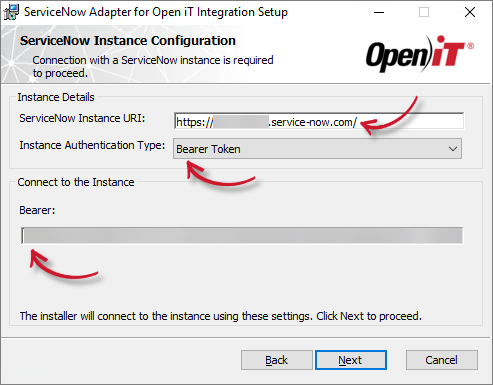Click the Bearer token input field
The width and height of the screenshot is (493, 385).
[x=242, y=236]
